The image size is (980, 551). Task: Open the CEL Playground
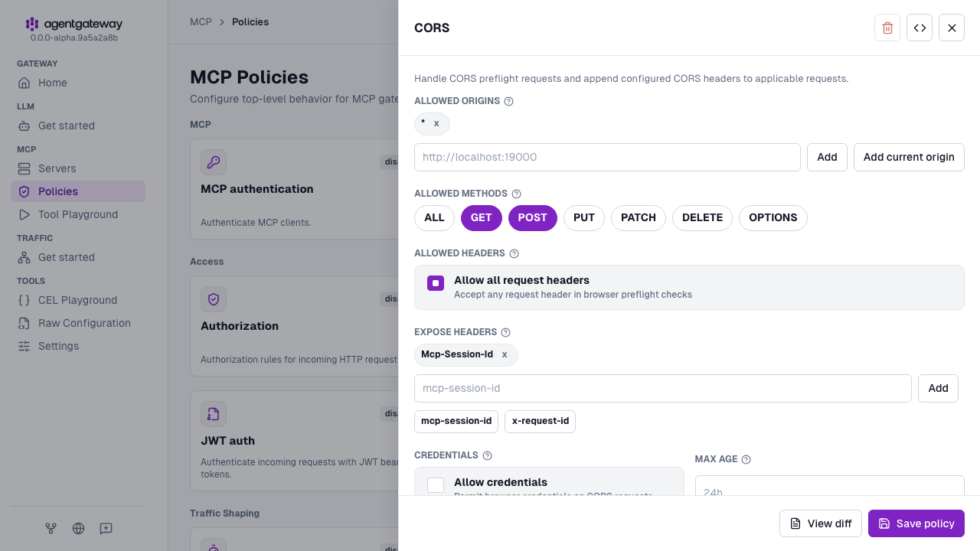point(78,300)
